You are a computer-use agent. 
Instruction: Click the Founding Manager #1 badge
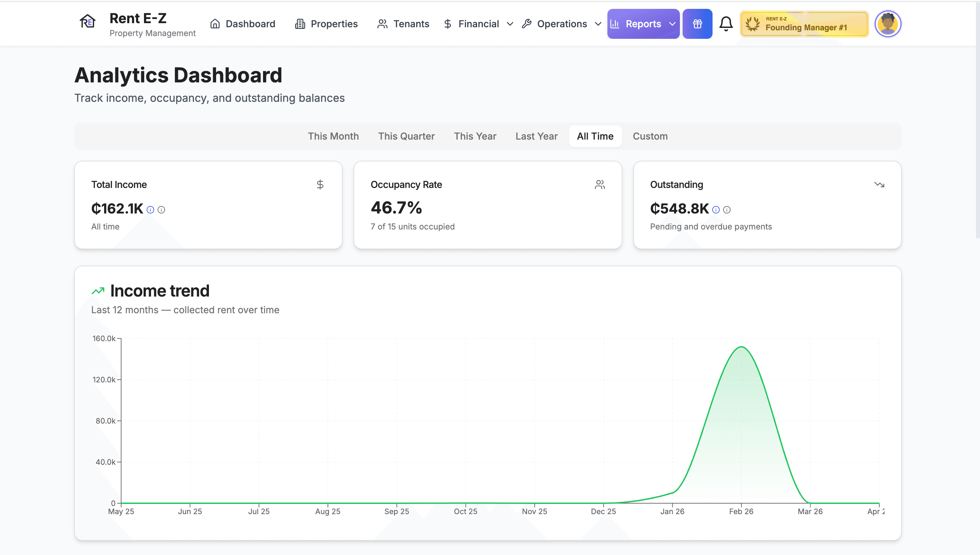pos(804,24)
